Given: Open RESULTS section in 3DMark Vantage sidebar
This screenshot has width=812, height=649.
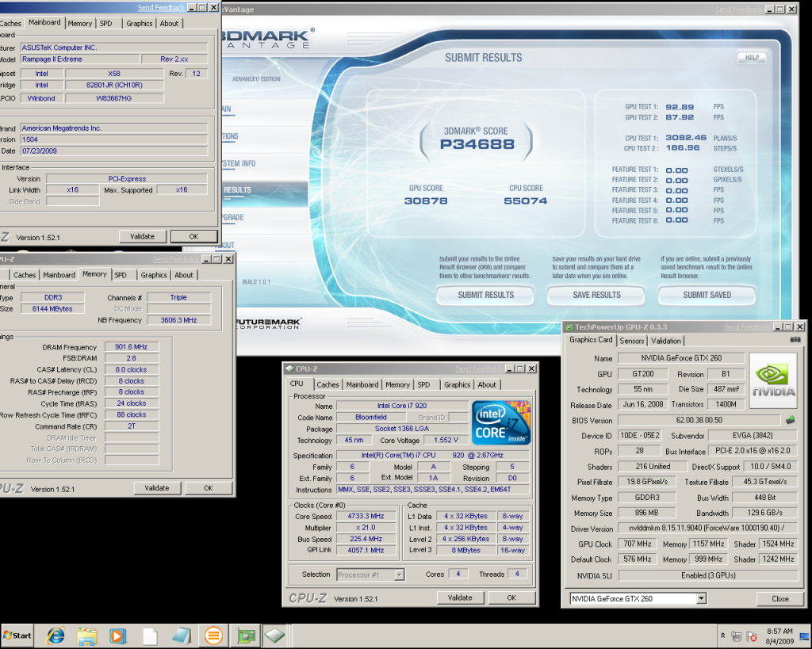Looking at the screenshot, I should point(238,190).
